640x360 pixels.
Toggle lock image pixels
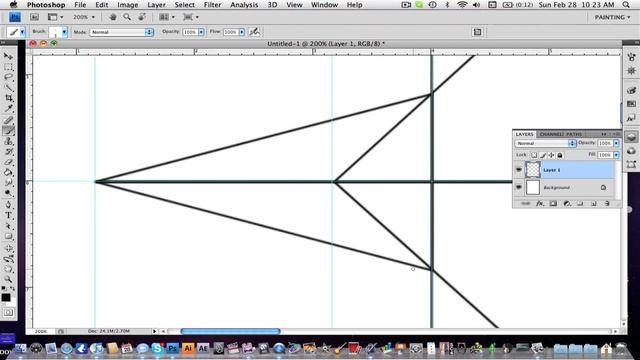(x=543, y=155)
